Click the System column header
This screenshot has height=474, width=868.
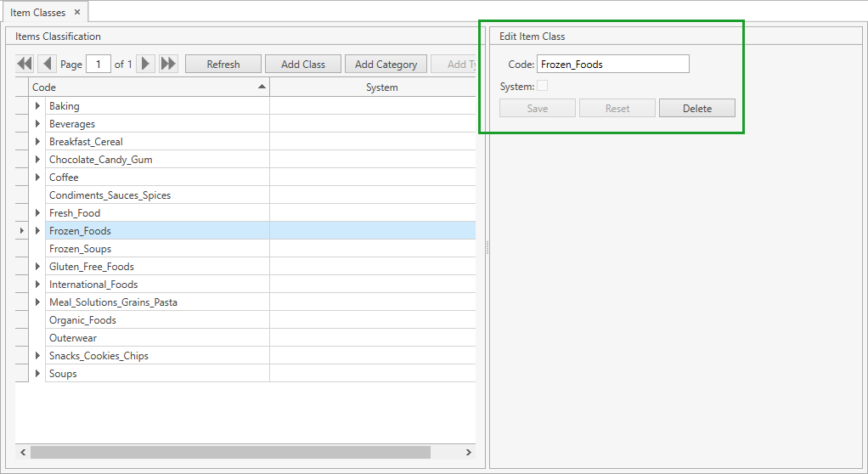(x=381, y=87)
